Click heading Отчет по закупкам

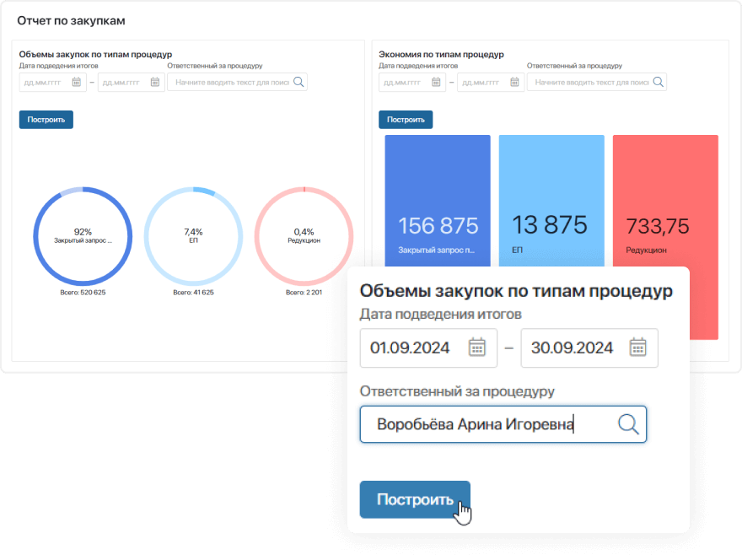pos(71,21)
